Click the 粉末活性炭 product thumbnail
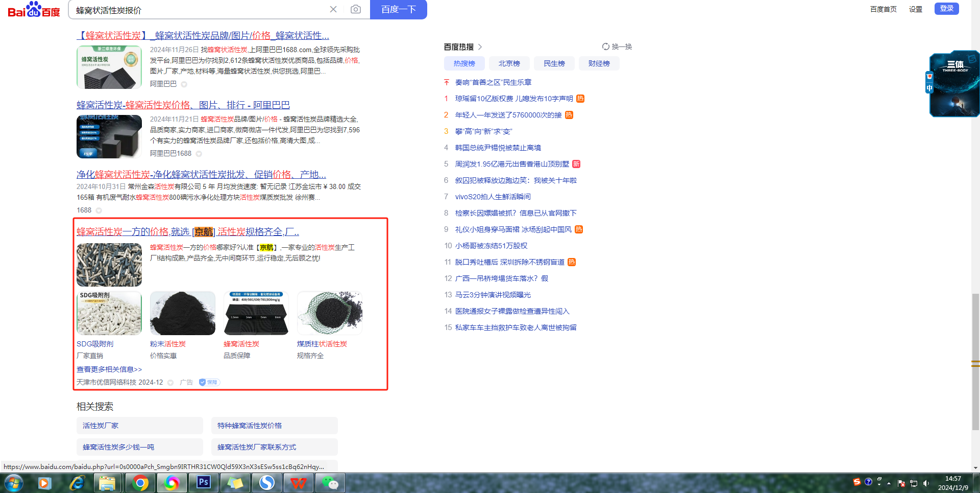The image size is (980, 493). 183,313
